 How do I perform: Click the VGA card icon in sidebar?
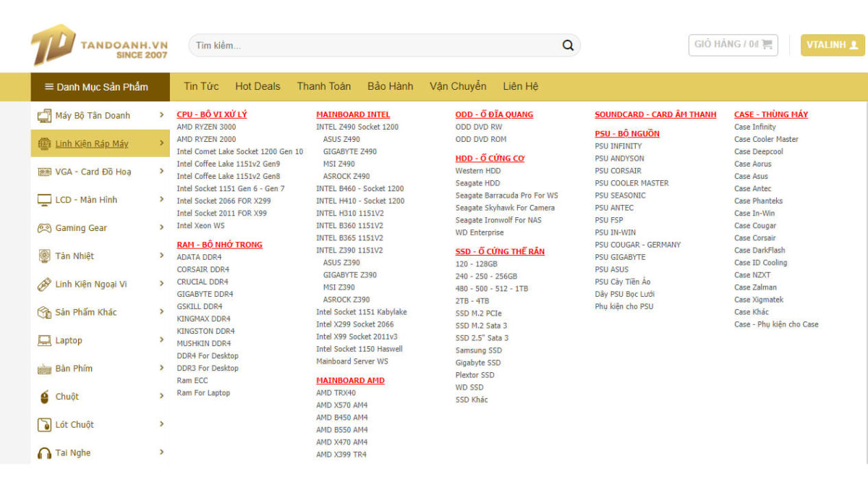click(x=44, y=172)
